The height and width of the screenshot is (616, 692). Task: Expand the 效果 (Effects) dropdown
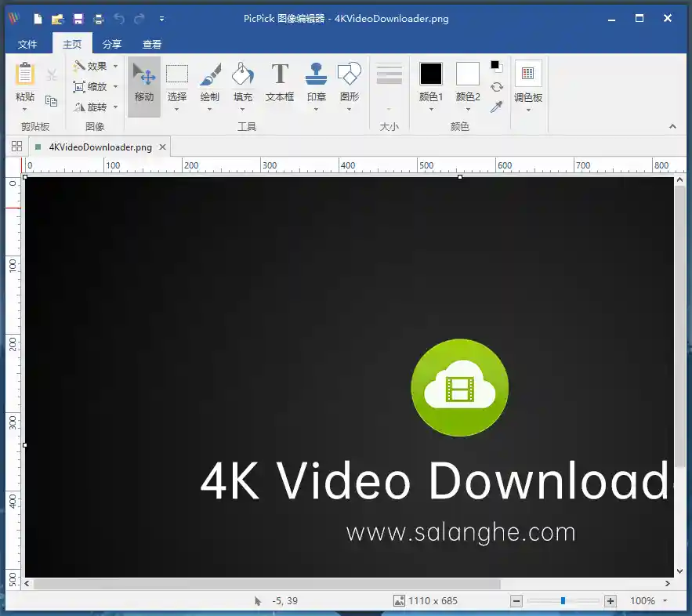tap(114, 66)
